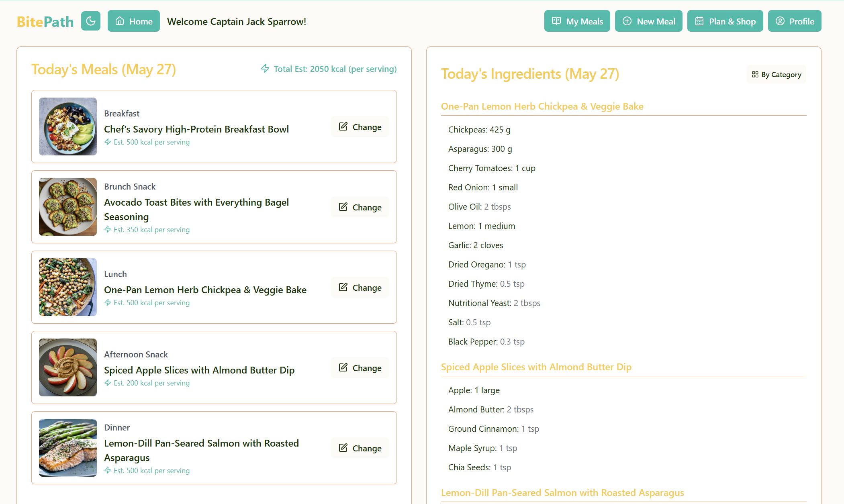Click lightning icon beside Total Est calories
Screen dimensions: 844x504
[x=265, y=69]
